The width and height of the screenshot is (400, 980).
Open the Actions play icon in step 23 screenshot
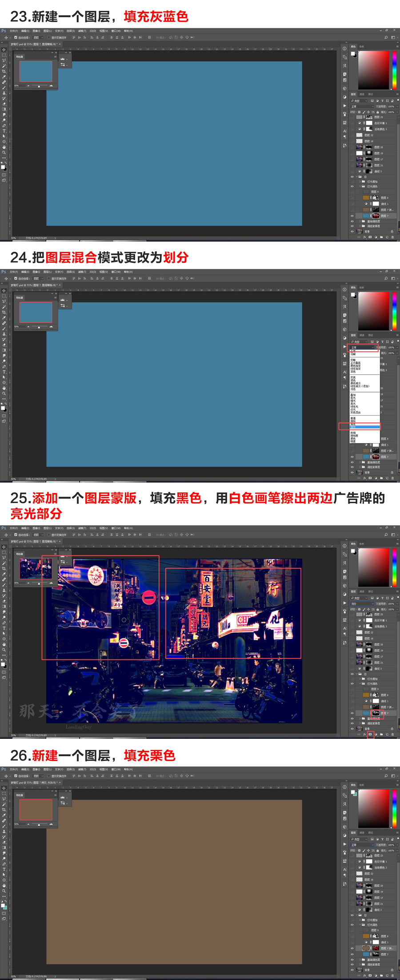344,106
